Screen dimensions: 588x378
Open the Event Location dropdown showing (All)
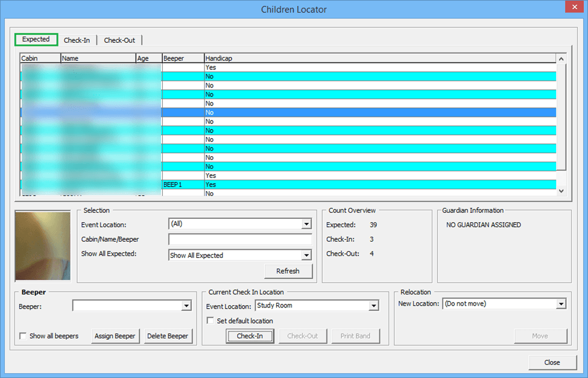pyautogui.click(x=306, y=224)
